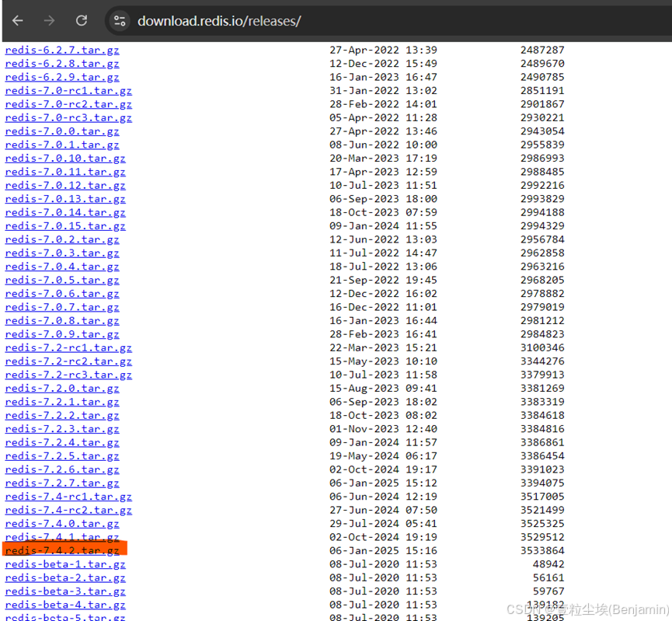
Task: Download redis-7.2.1.tar.gz
Action: (x=62, y=403)
